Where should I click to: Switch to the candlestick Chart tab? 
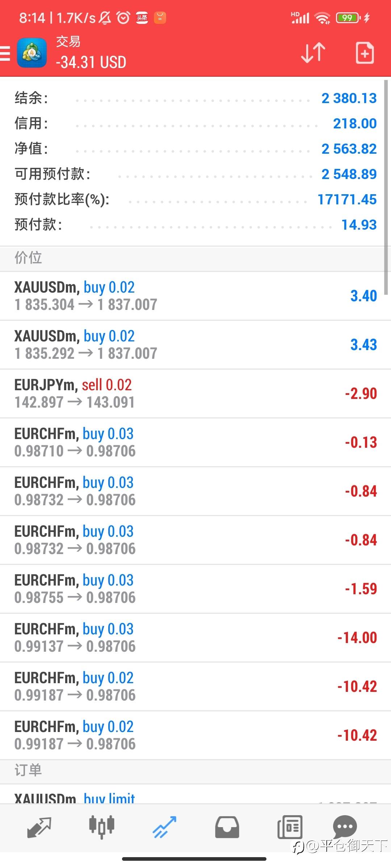pyautogui.click(x=102, y=827)
